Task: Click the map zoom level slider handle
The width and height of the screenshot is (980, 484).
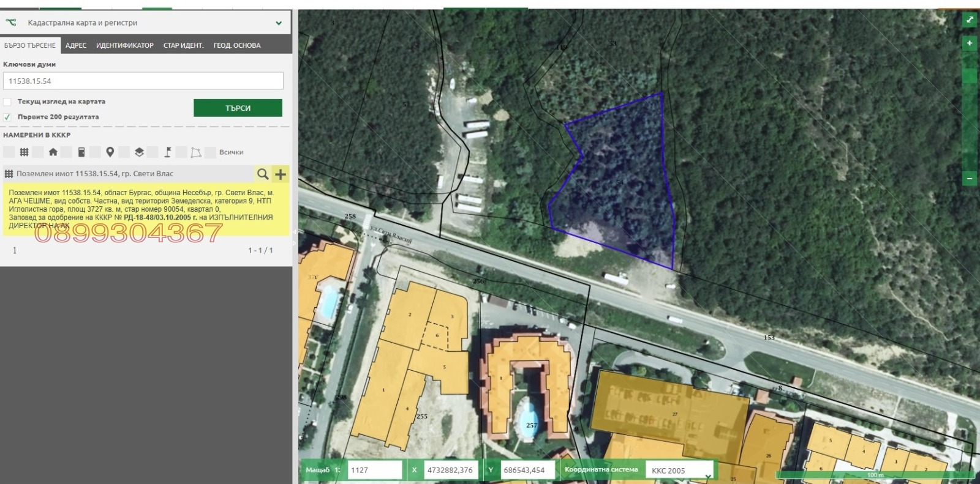Action: tap(970, 76)
